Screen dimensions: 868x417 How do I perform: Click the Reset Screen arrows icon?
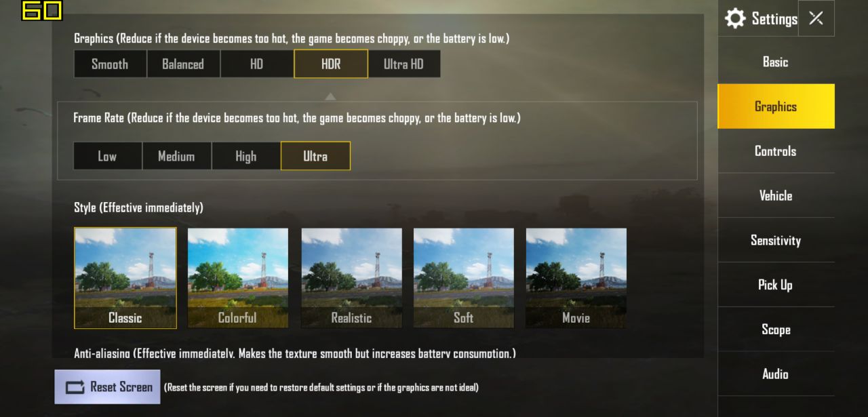(75, 387)
